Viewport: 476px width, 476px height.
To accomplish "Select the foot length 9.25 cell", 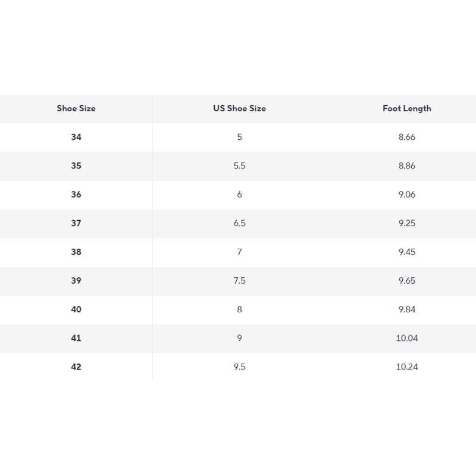I will coord(406,223).
